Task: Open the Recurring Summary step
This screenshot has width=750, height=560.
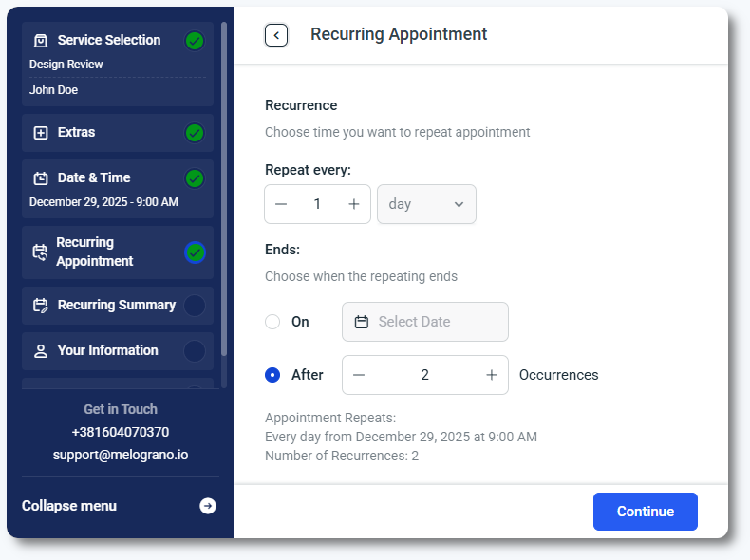Action: [x=116, y=306]
